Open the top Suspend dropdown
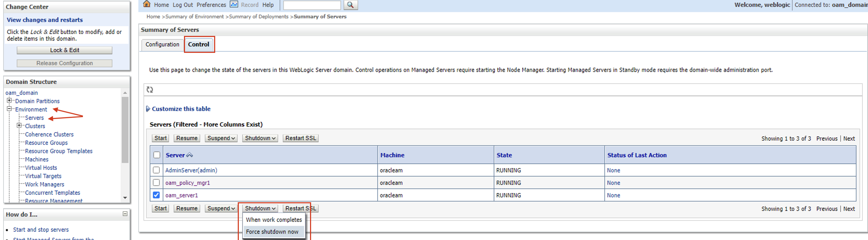Image resolution: width=868 pixels, height=240 pixels. pos(221,138)
